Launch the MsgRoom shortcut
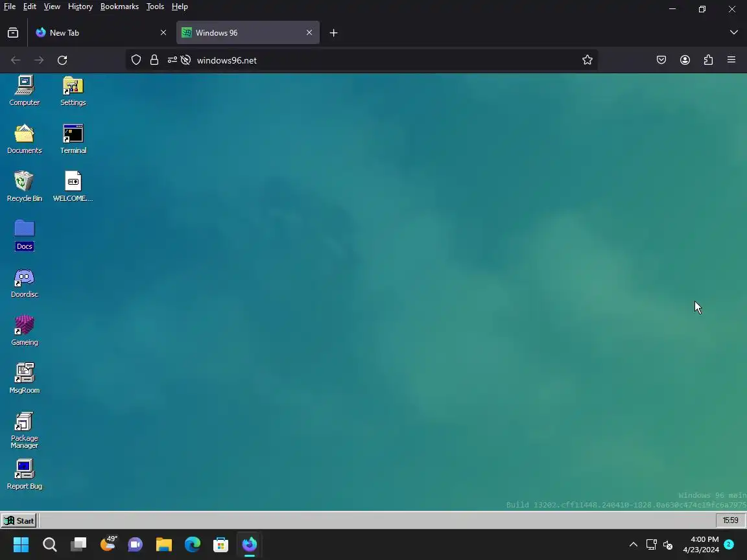 (24, 379)
